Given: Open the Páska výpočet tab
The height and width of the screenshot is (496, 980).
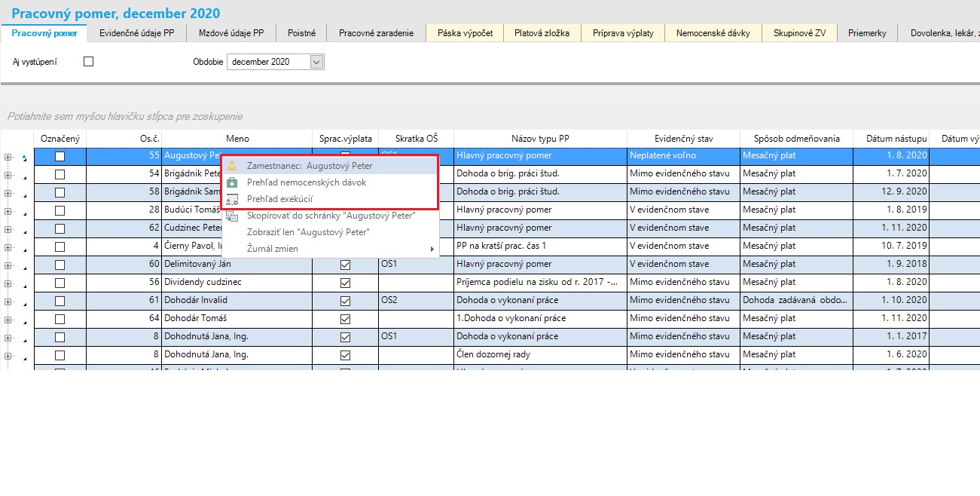Looking at the screenshot, I should pyautogui.click(x=465, y=33).
